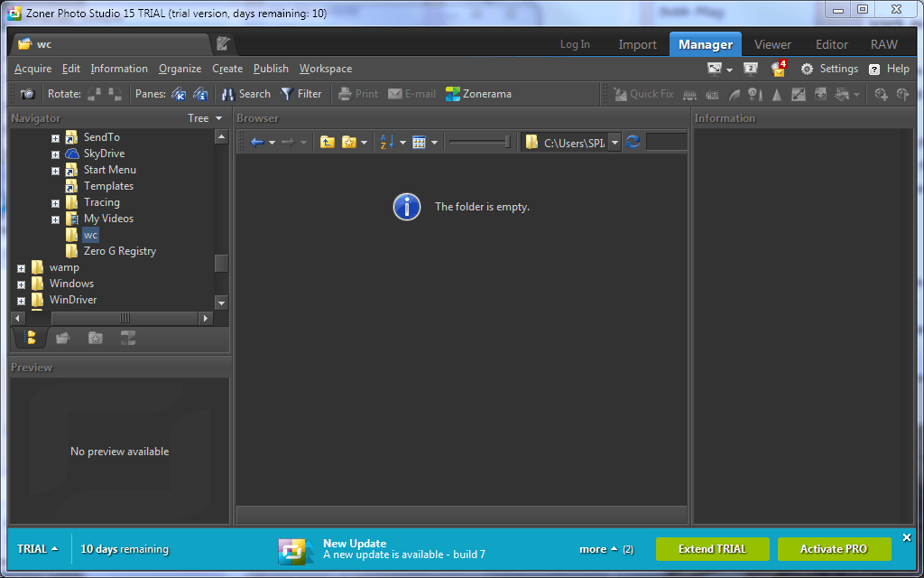
Task: Rotate image right using second Rotate icon
Action: (x=115, y=94)
